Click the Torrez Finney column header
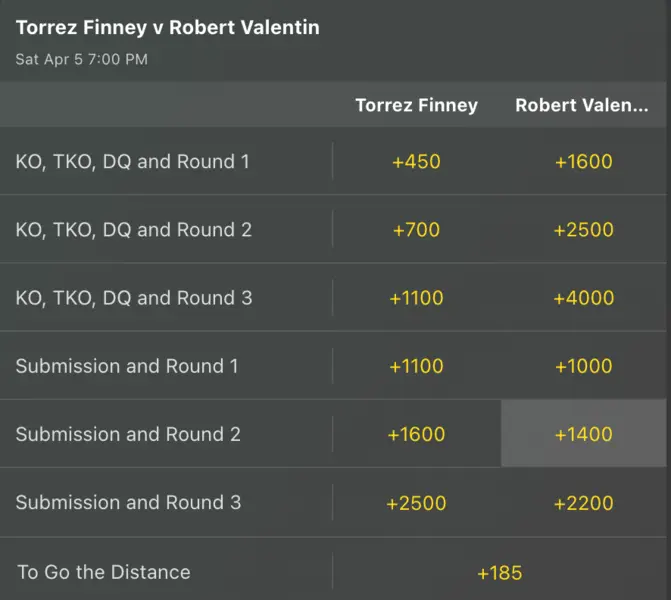 pos(416,105)
